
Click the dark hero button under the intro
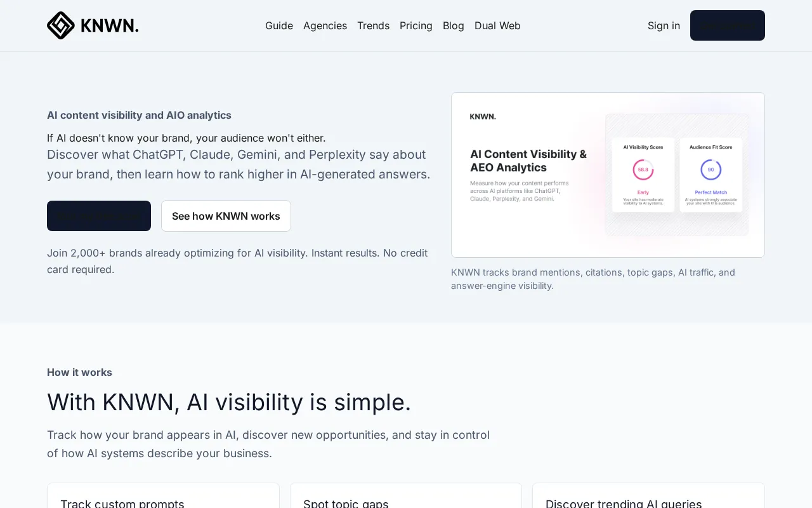(99, 216)
